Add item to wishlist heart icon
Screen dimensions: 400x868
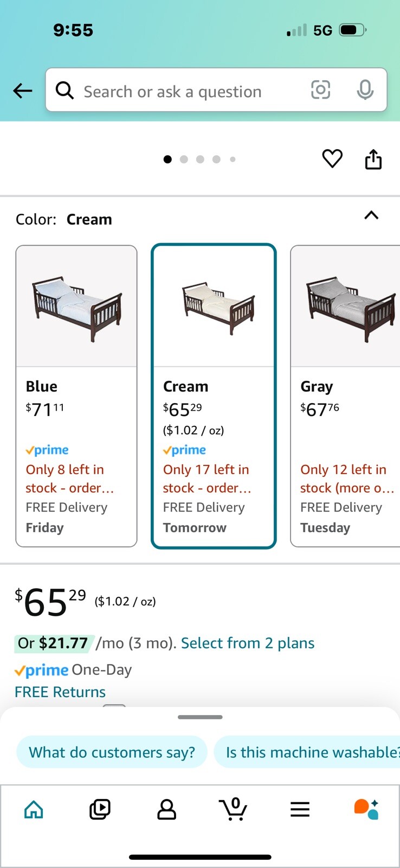tap(332, 159)
